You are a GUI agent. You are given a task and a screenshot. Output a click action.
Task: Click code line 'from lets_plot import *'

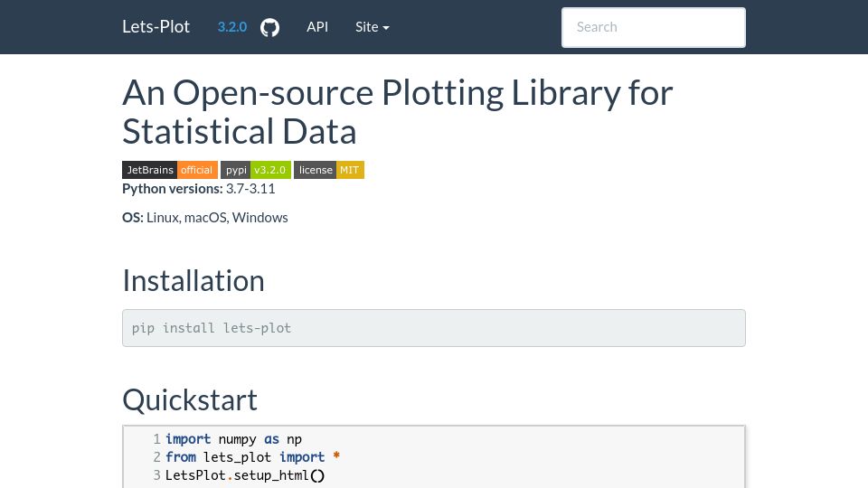(252, 457)
